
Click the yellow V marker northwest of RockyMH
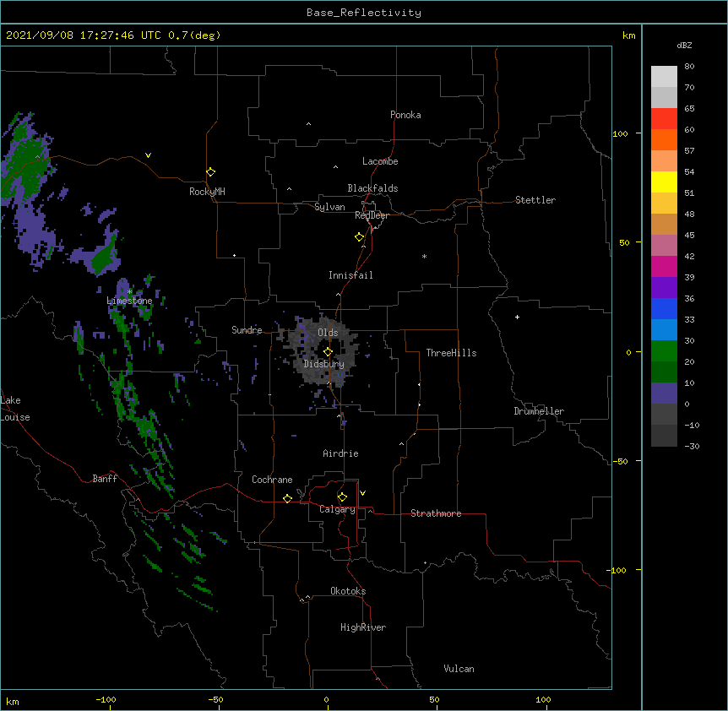148,155
